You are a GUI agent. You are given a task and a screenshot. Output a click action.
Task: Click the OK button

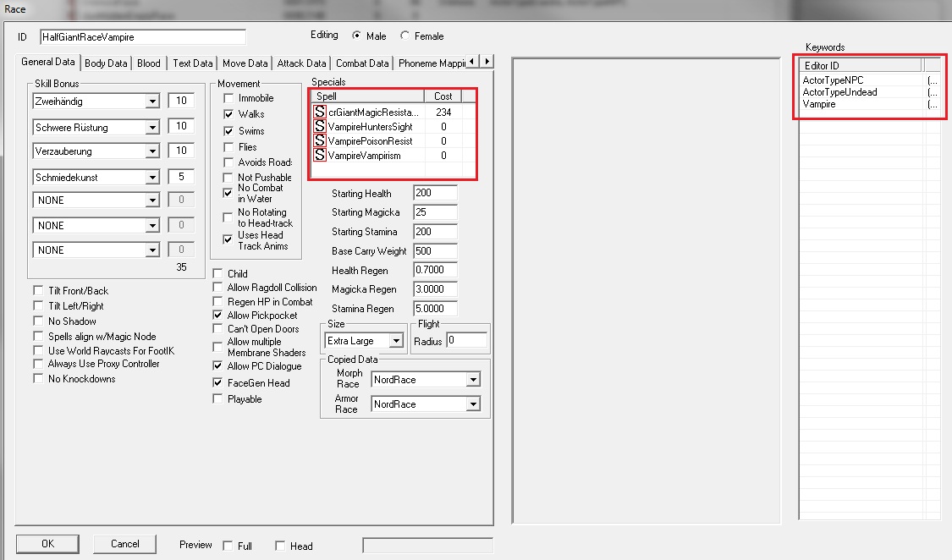tap(47, 544)
